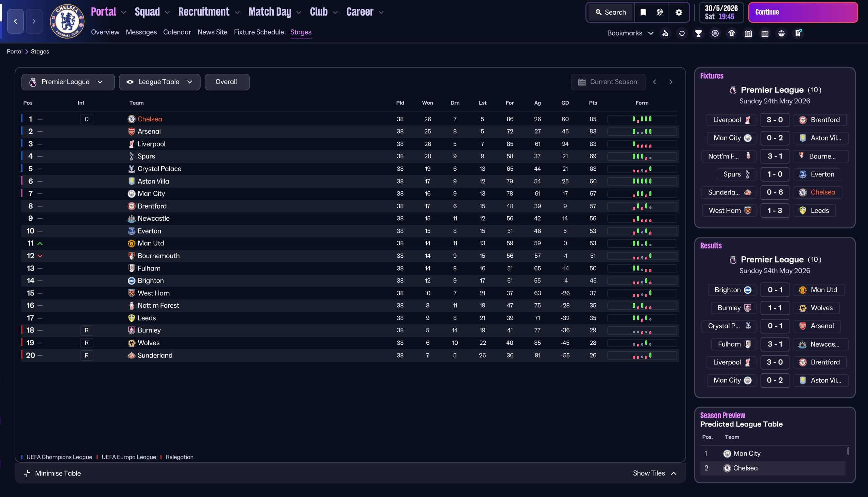Open the player search bookmark icon

[665, 33]
